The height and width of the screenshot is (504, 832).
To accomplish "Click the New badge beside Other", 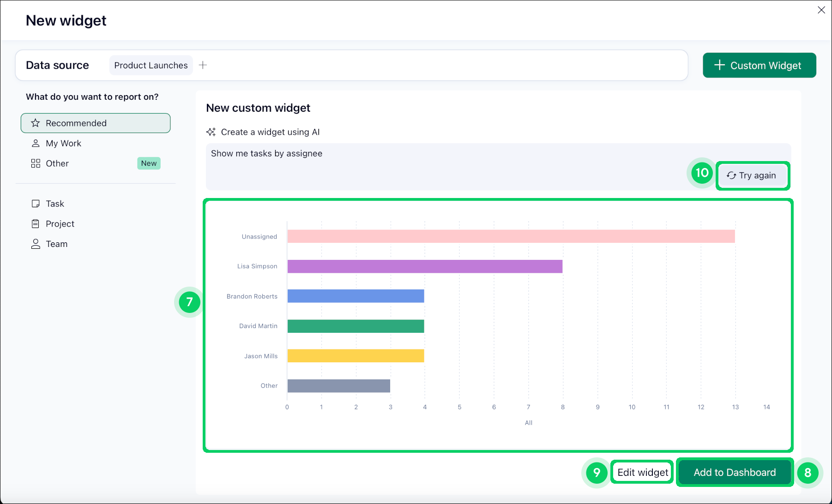I will point(149,163).
